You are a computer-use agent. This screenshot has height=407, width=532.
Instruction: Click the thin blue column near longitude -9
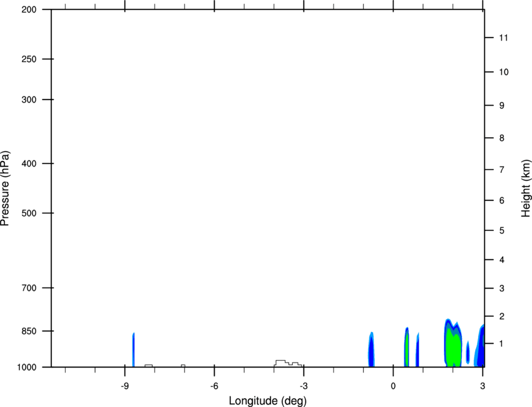pyautogui.click(x=133, y=349)
